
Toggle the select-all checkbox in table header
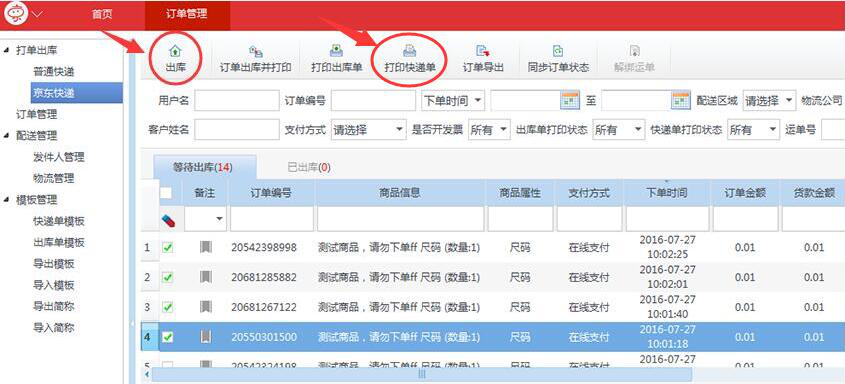click(x=167, y=193)
